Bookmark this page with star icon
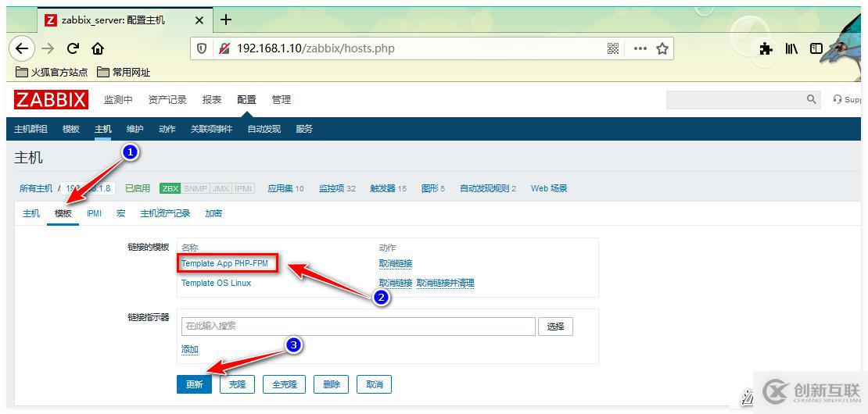Screen dimensions: 868x414 click(x=662, y=48)
